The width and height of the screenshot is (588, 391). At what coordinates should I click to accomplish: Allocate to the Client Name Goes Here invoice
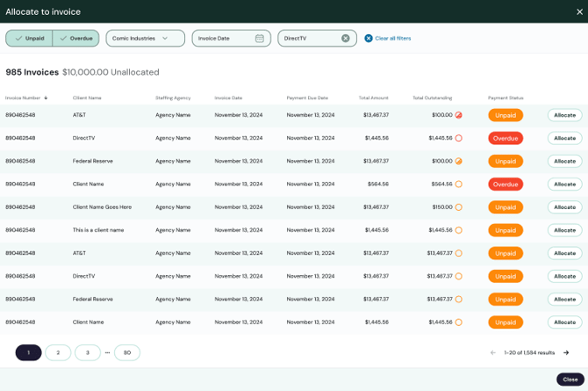pyautogui.click(x=565, y=207)
